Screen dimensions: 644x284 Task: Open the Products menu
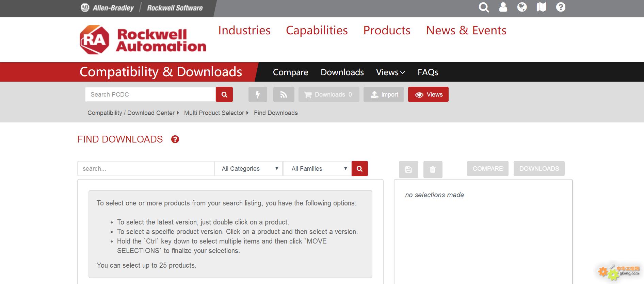click(387, 30)
